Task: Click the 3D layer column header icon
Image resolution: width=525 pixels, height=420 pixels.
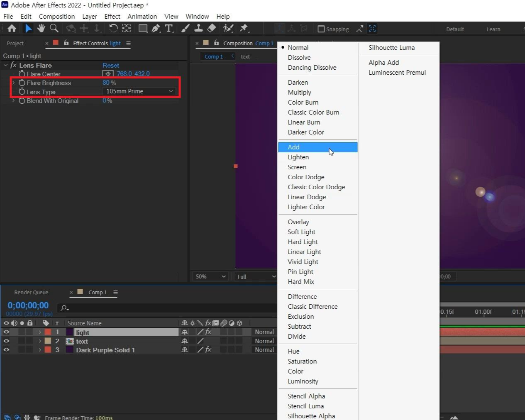Action: pyautogui.click(x=239, y=323)
